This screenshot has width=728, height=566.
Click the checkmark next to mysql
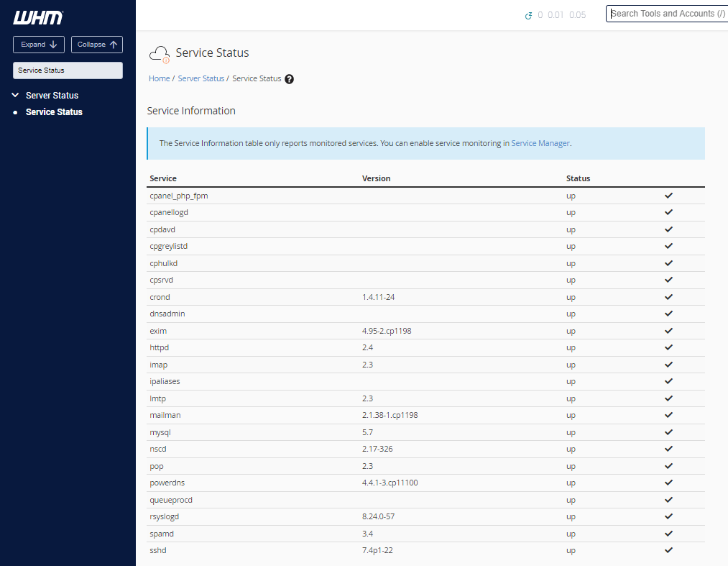pyautogui.click(x=668, y=432)
